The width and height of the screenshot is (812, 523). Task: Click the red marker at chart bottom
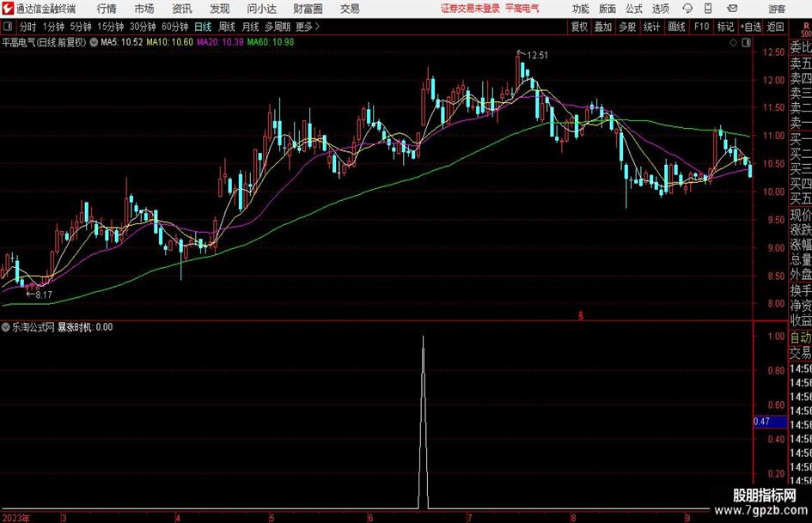tap(581, 315)
